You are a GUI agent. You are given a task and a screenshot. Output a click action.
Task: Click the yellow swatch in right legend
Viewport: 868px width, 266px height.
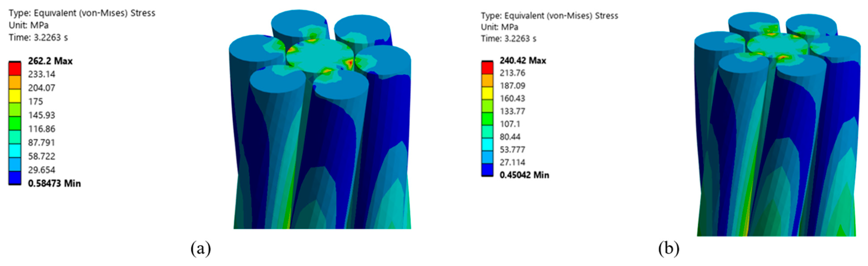(487, 93)
